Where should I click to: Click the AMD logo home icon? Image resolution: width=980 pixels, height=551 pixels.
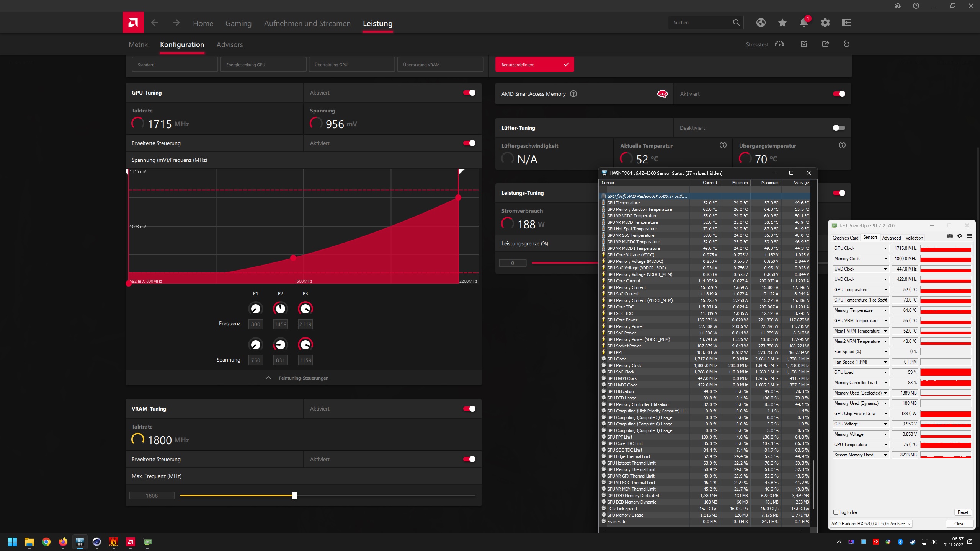[133, 23]
